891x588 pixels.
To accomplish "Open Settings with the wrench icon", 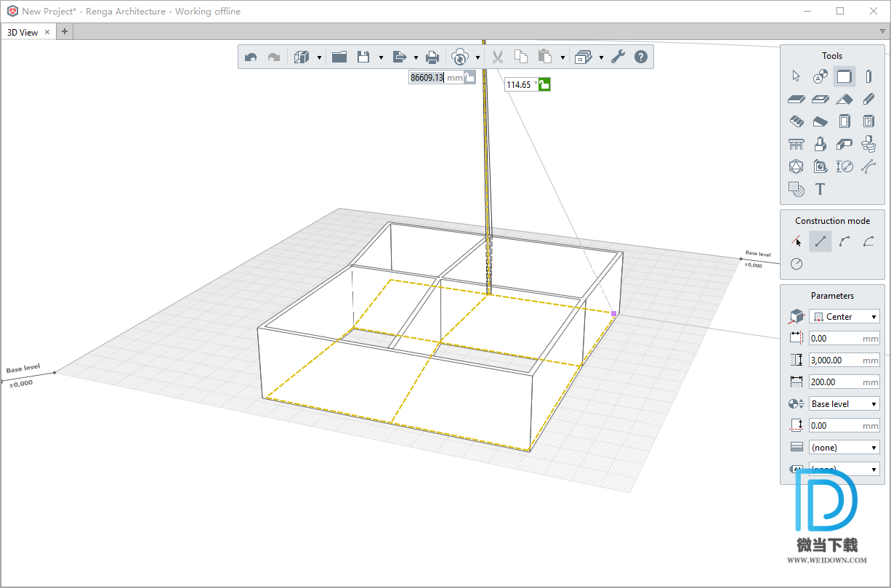I will pyautogui.click(x=618, y=57).
